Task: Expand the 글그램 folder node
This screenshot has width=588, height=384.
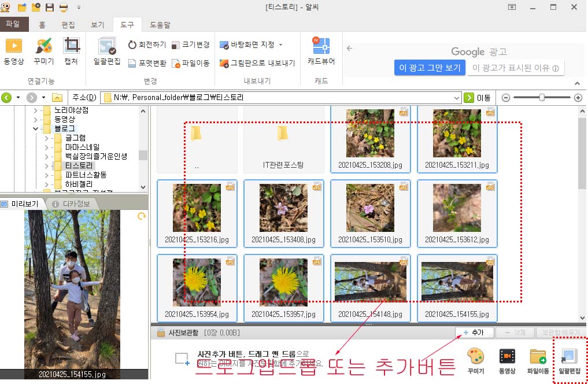Action: point(46,138)
